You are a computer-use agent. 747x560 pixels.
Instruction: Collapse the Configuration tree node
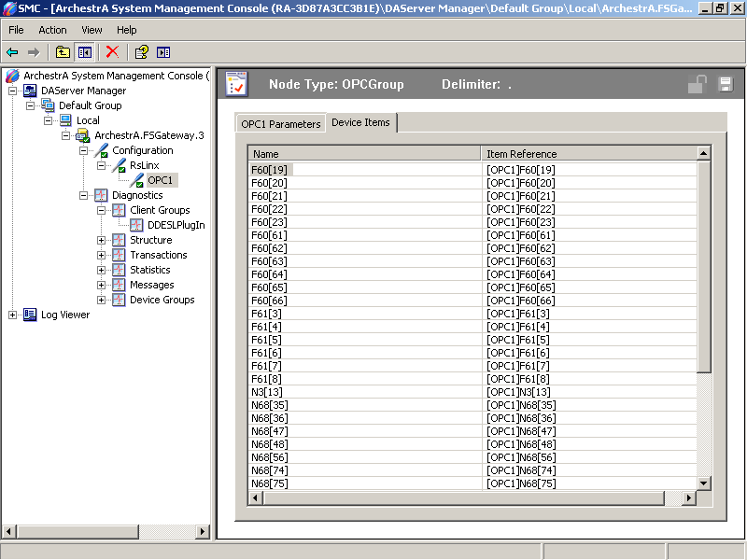tap(84, 150)
